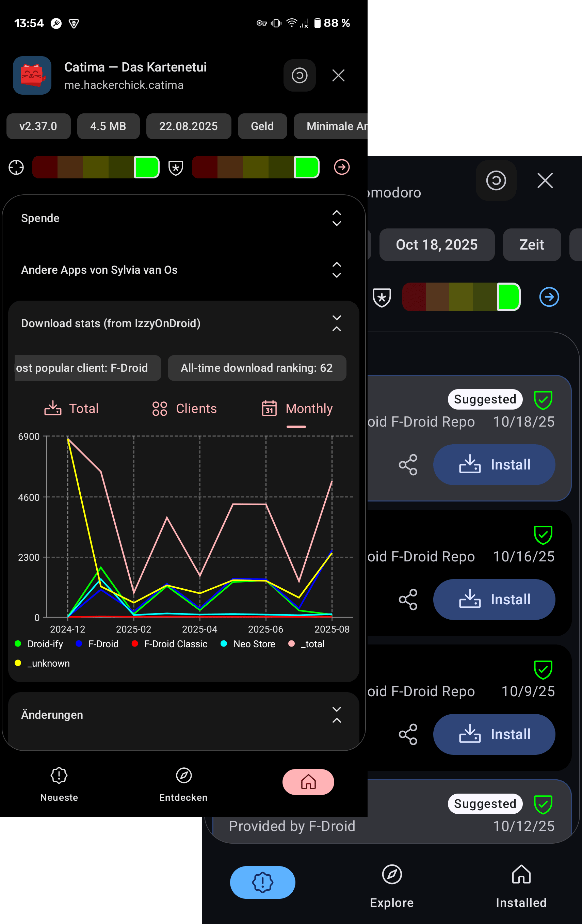
Task: Tap the share icon for the 10/9/25 release
Action: [x=408, y=734]
